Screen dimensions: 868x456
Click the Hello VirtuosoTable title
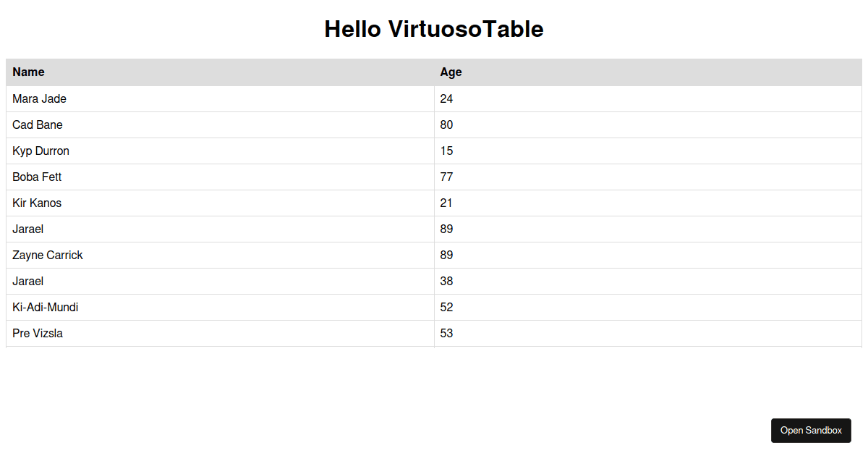pos(434,30)
